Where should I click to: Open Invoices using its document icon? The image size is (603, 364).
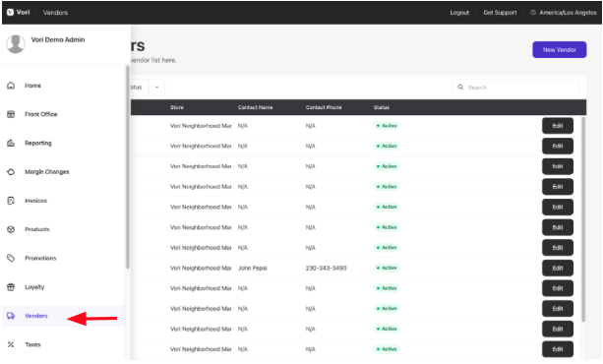(11, 201)
